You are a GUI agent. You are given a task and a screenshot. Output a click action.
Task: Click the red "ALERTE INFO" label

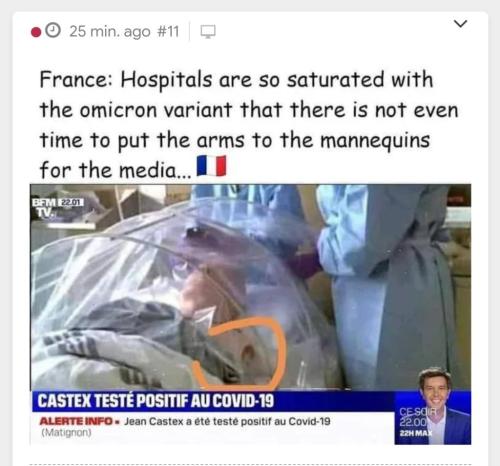[x=76, y=421]
